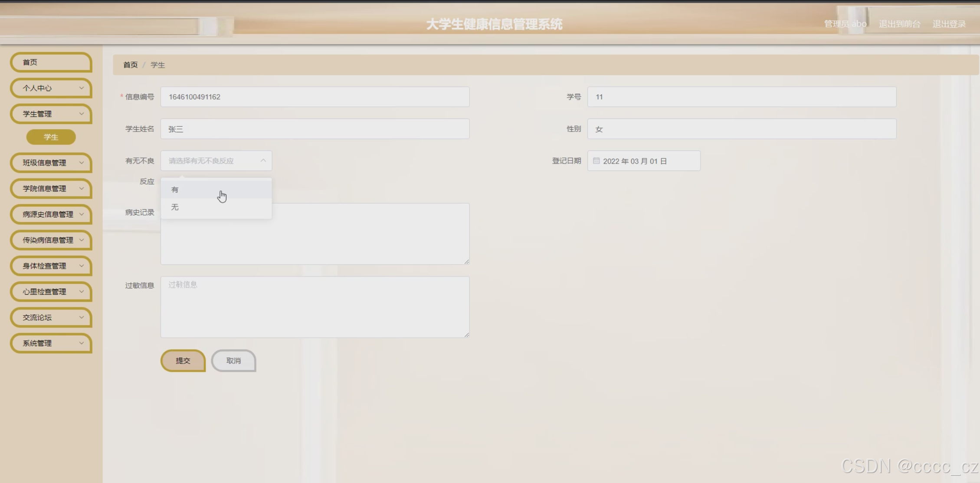Select option 有 in dropdown list

pos(175,190)
